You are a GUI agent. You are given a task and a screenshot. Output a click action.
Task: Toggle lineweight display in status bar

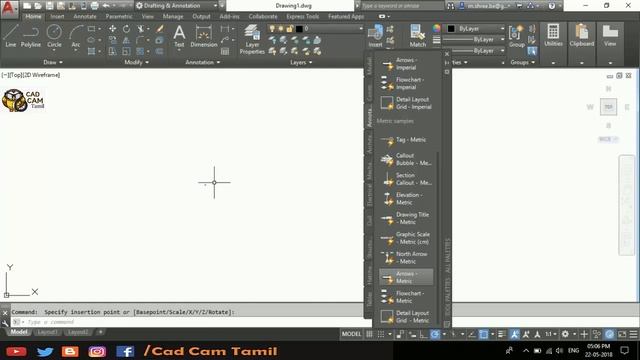click(x=502, y=334)
